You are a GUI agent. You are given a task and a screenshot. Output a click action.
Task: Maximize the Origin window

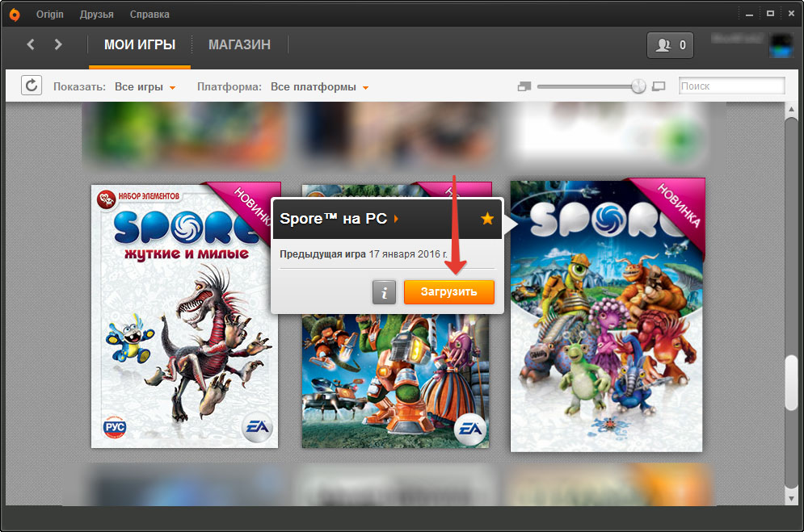(770, 14)
